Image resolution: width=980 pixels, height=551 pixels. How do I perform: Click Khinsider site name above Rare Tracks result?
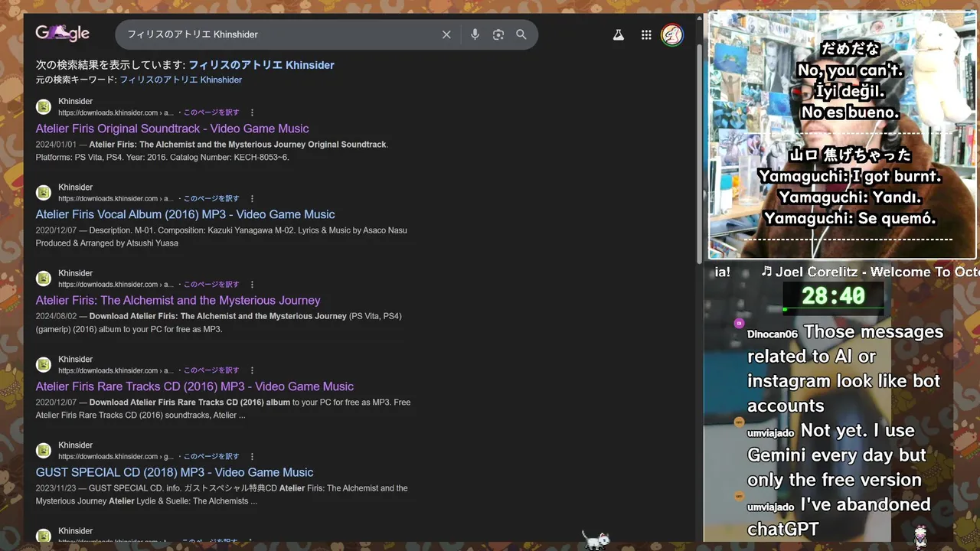tap(75, 359)
